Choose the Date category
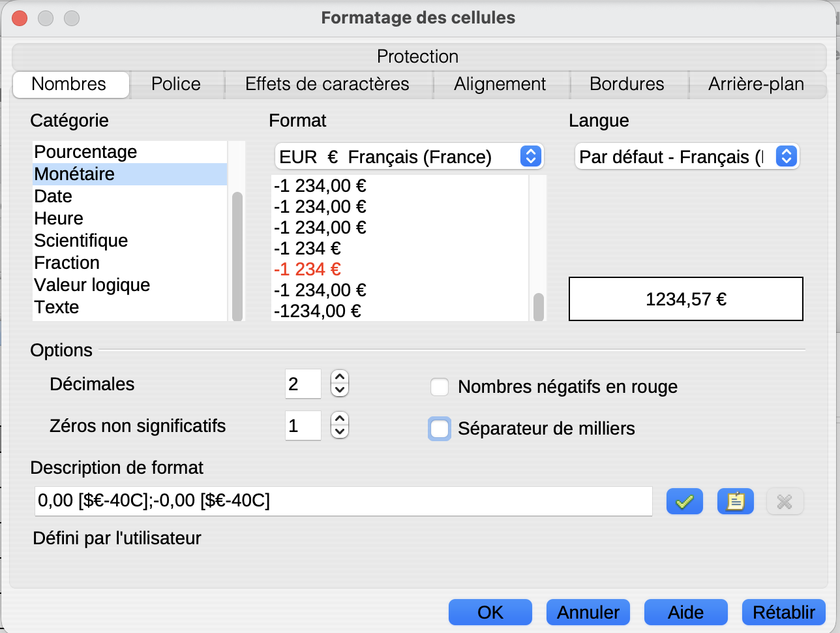Viewport: 840px width, 633px height. 130,196
